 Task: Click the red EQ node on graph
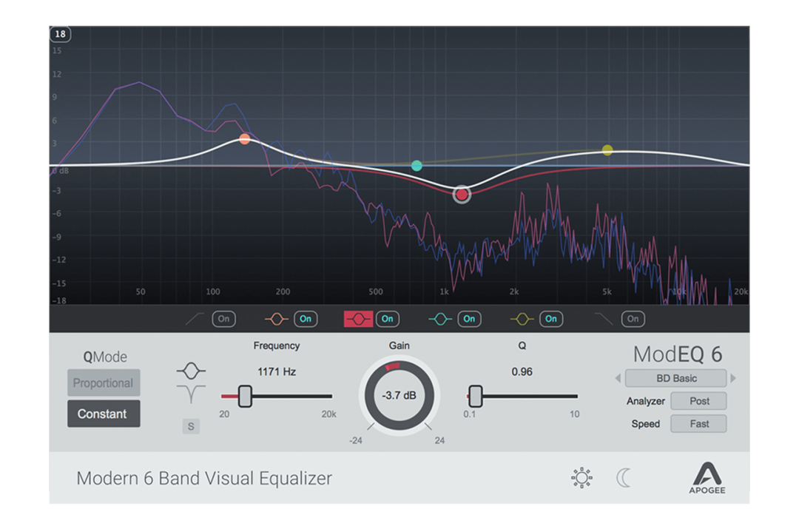point(462,195)
